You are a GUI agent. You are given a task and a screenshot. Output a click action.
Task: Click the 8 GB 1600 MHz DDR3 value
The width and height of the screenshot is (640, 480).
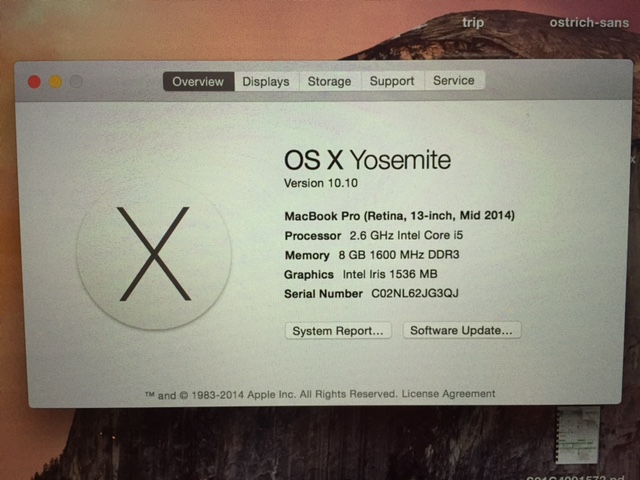[399, 255]
